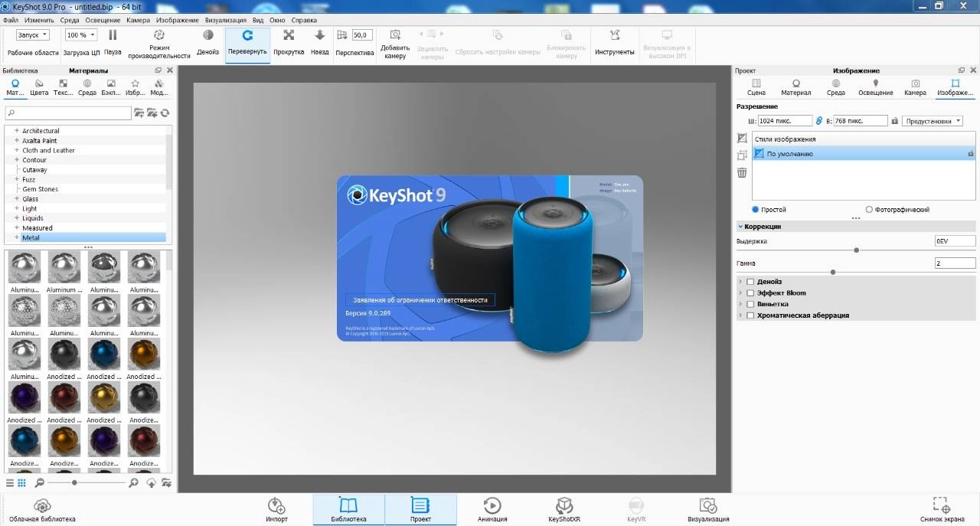The width and height of the screenshot is (980, 526).
Task: Select the Pan (Прокрутка) camera tool
Action: point(289,35)
